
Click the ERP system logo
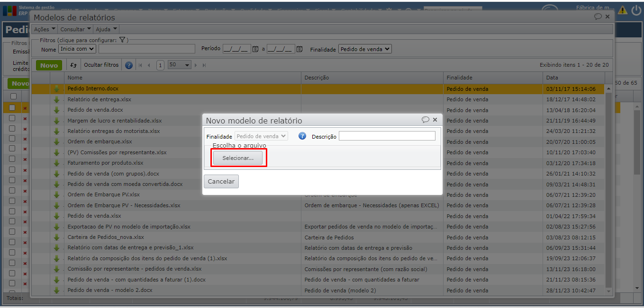pyautogui.click(x=9, y=10)
